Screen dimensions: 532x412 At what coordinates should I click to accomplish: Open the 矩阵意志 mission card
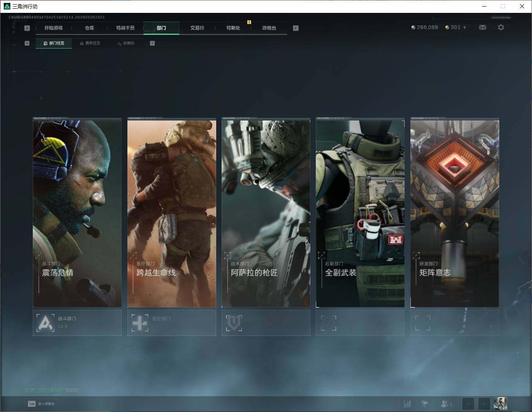[x=455, y=213]
